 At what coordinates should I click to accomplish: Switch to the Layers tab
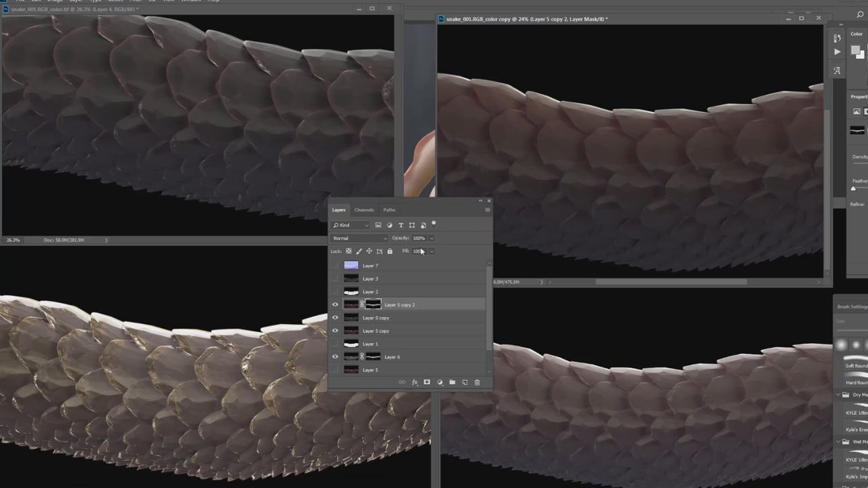[338, 210]
